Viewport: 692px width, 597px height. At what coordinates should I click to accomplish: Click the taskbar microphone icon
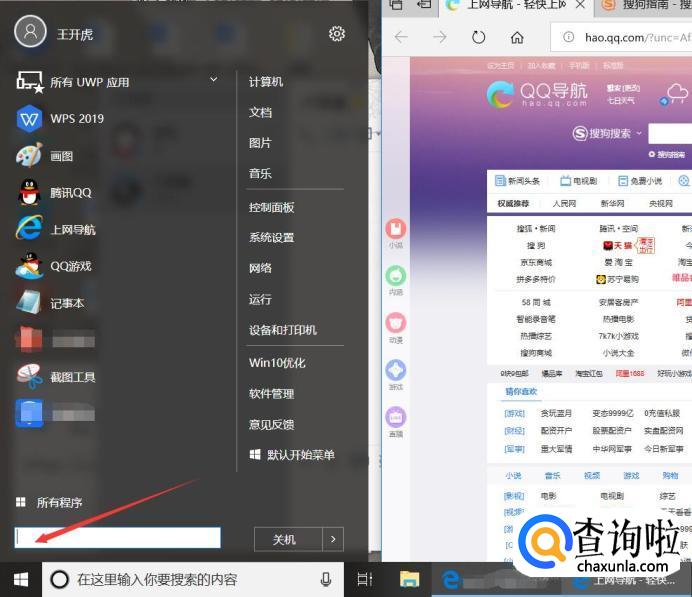[x=326, y=579]
